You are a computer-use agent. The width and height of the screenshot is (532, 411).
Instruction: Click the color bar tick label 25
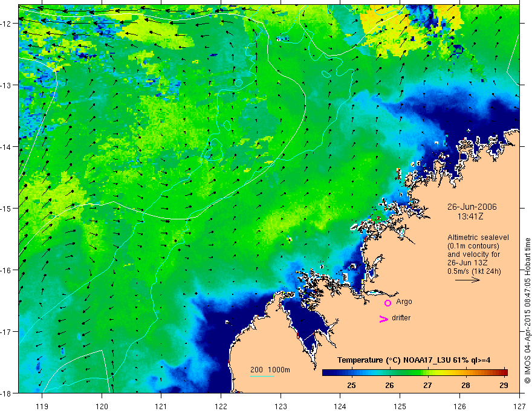click(351, 385)
